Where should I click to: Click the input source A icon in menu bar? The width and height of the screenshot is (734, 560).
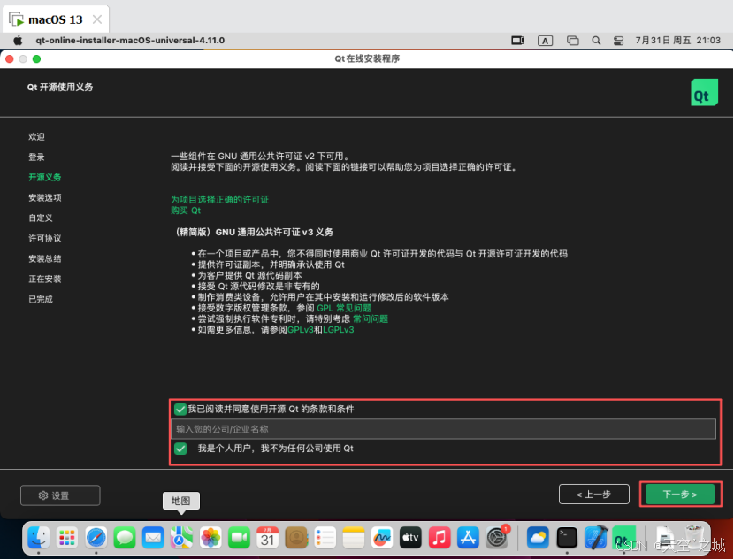[545, 41]
